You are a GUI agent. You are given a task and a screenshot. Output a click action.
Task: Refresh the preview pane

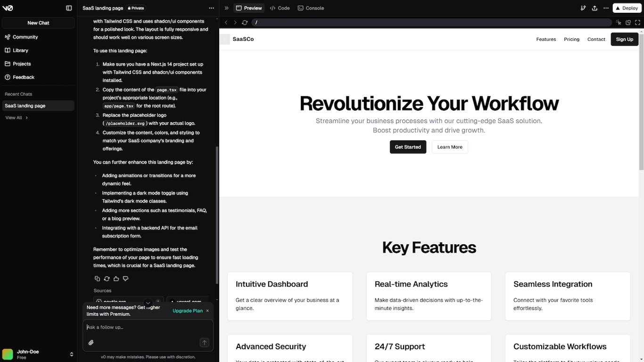(x=244, y=22)
